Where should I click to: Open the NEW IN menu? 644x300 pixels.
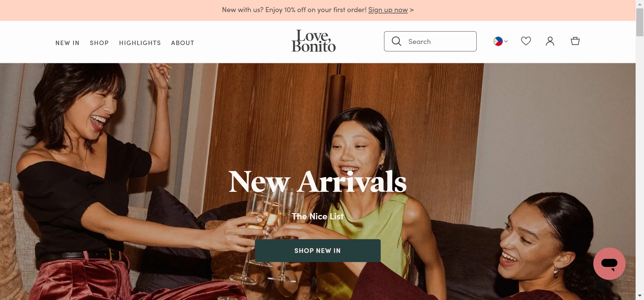coord(67,43)
